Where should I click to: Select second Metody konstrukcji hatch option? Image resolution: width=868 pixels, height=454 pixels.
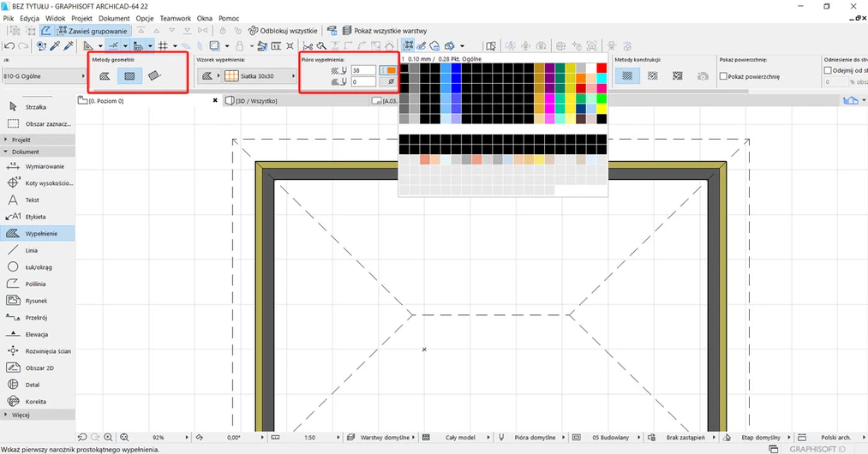pyautogui.click(x=653, y=76)
